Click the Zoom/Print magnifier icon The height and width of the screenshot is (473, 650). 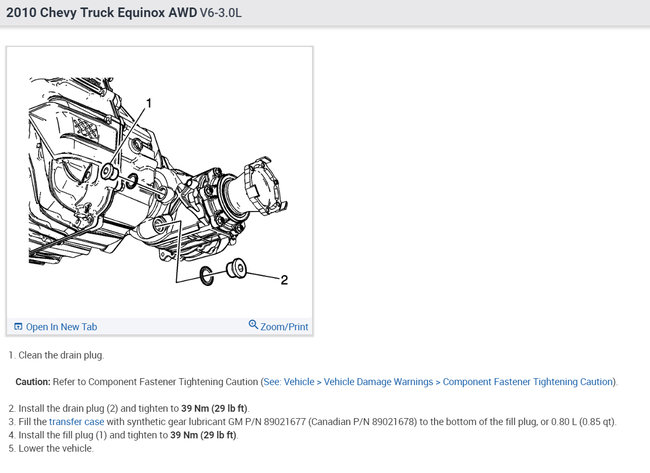(x=253, y=325)
